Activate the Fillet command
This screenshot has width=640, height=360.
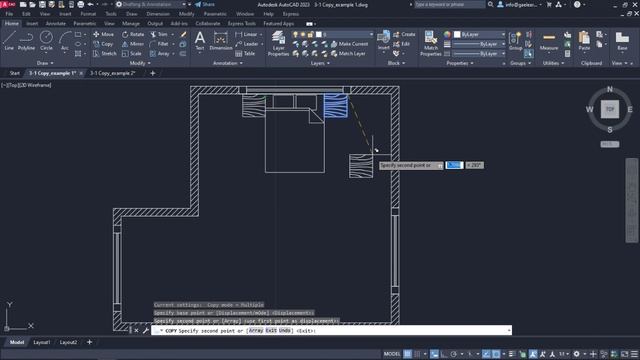tap(159, 44)
